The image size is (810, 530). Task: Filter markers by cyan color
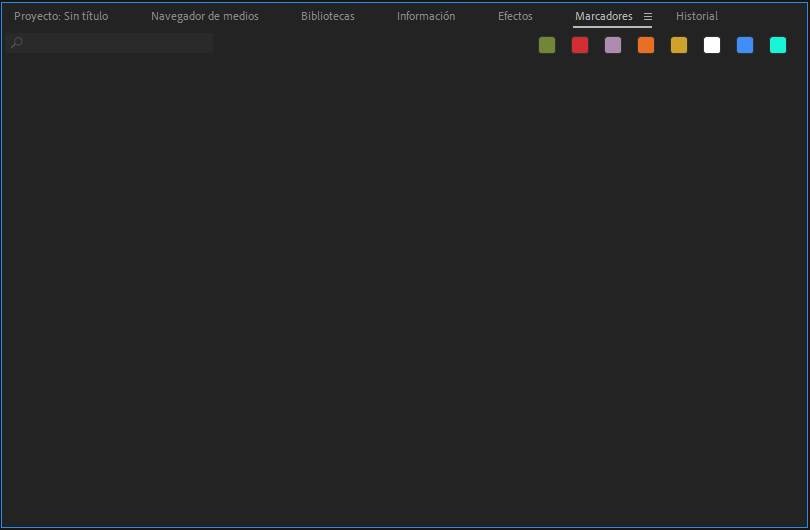pyautogui.click(x=778, y=45)
